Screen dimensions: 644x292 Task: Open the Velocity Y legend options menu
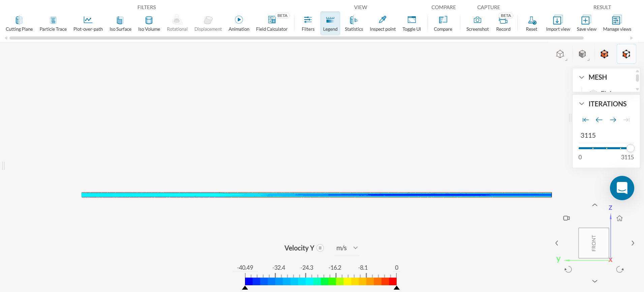tap(320, 248)
